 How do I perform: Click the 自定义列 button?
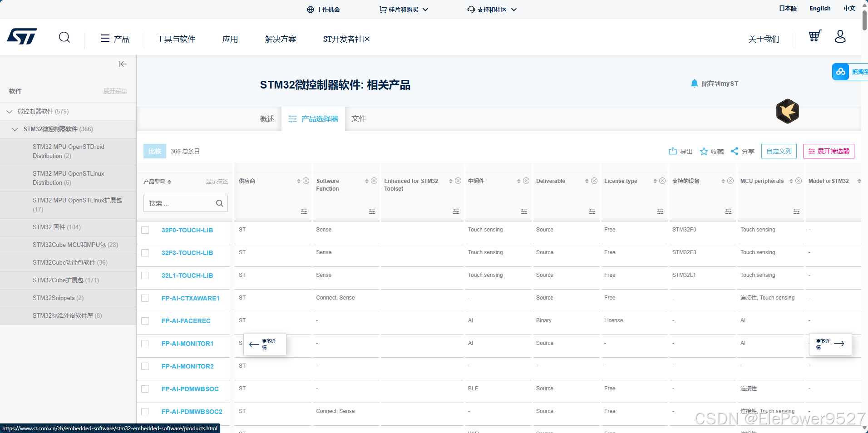click(779, 151)
